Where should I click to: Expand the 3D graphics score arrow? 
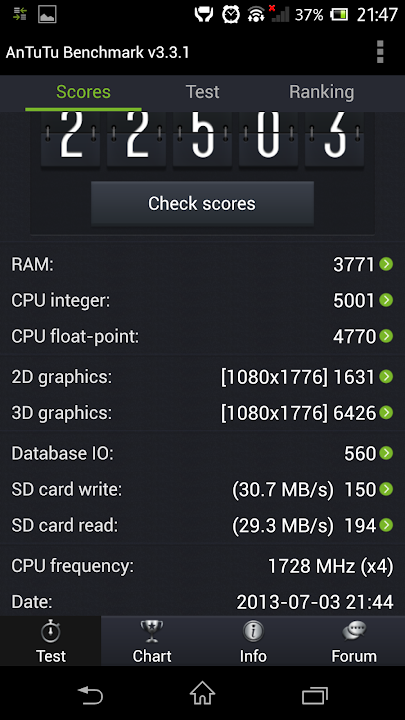point(386,412)
